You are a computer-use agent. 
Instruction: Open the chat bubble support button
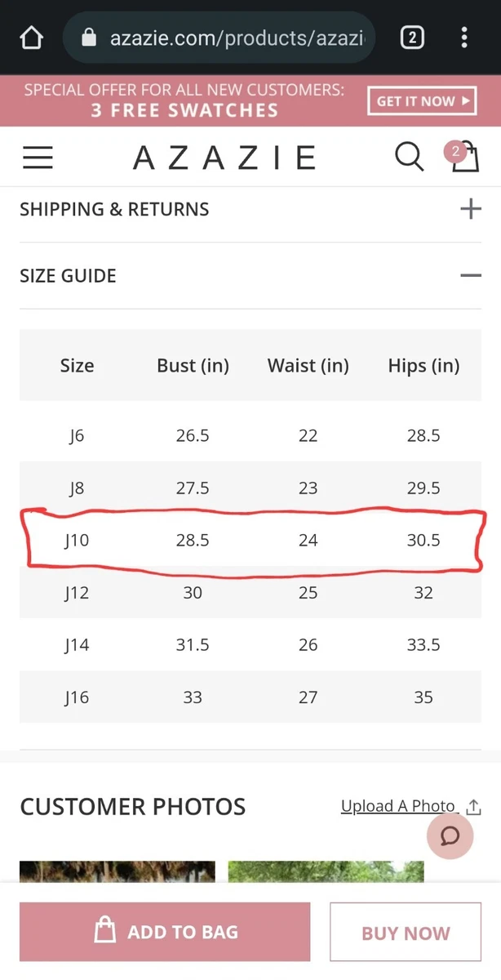450,835
